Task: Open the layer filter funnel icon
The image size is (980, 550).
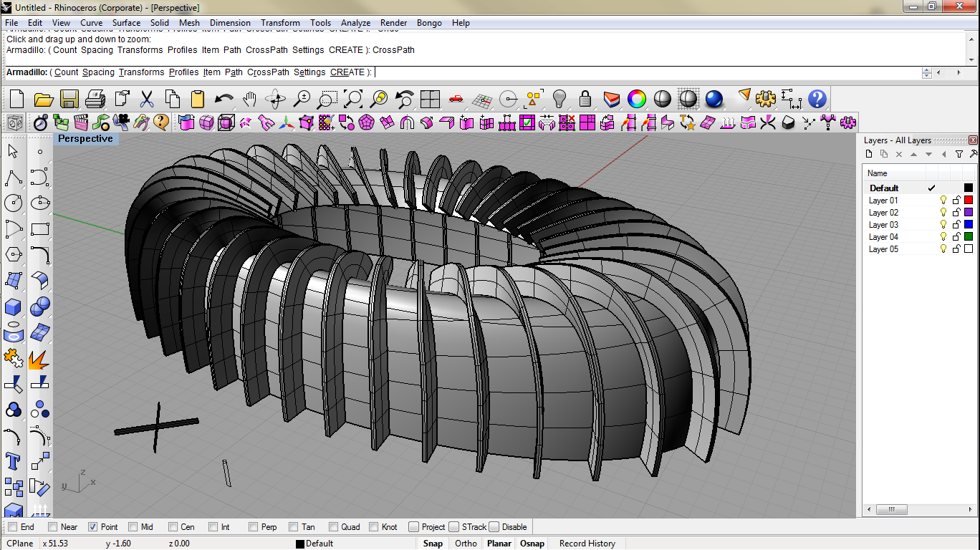Action: tap(959, 154)
